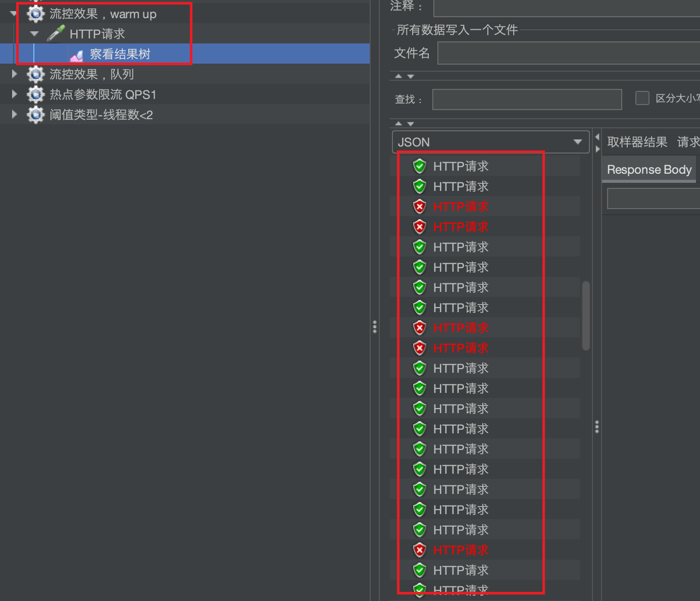The width and height of the screenshot is (700, 601).
Task: Expand the 流控效果，队列 thread group
Action: click(x=14, y=74)
